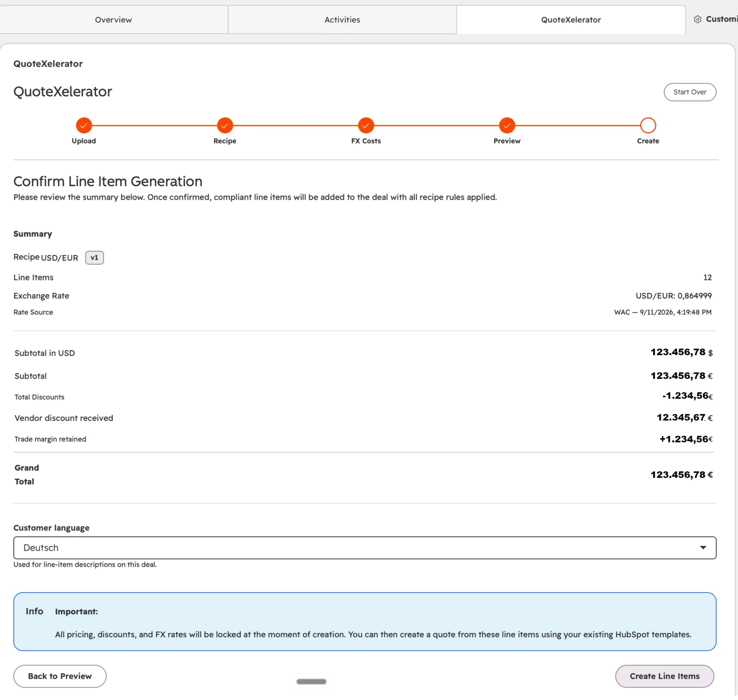The image size is (738, 700).
Task: Go Back to Preview
Action: 60,676
